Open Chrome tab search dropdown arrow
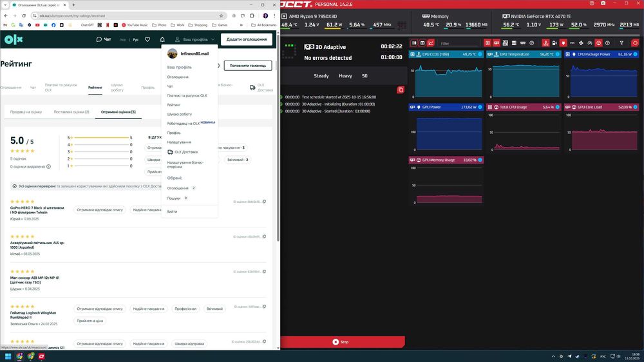644x362 pixels. point(5,5)
